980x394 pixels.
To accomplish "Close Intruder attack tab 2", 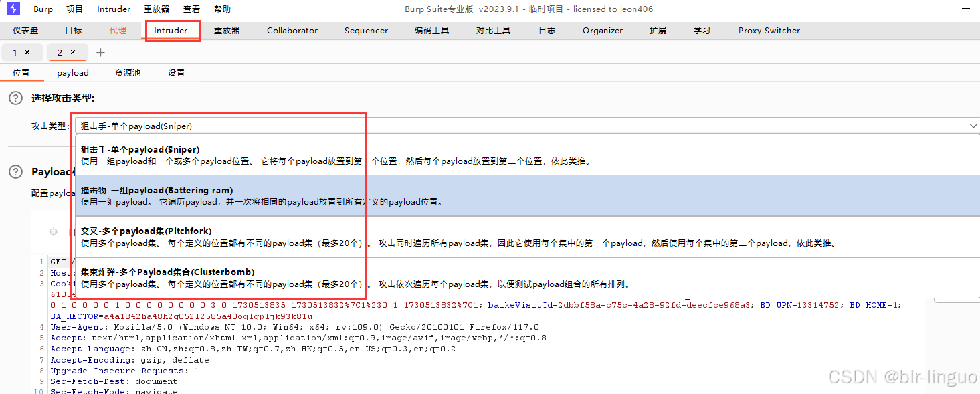I will pyautogui.click(x=73, y=52).
